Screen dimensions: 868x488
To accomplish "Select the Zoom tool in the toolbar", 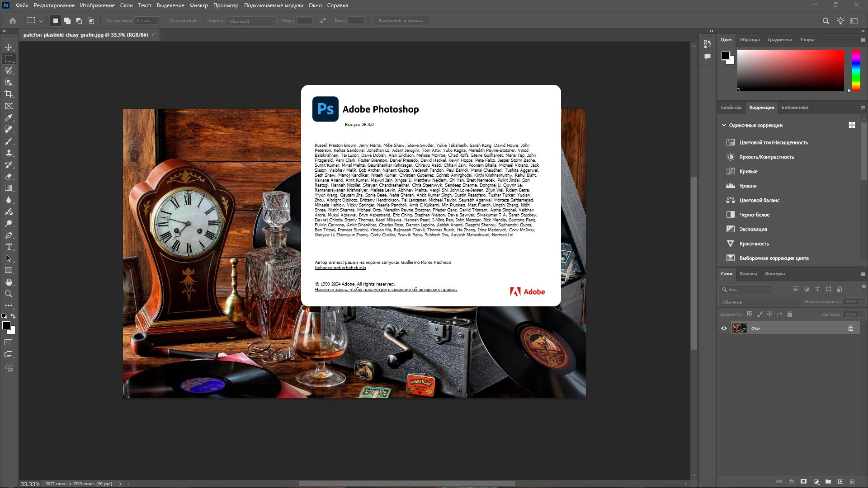I will coord(9,294).
